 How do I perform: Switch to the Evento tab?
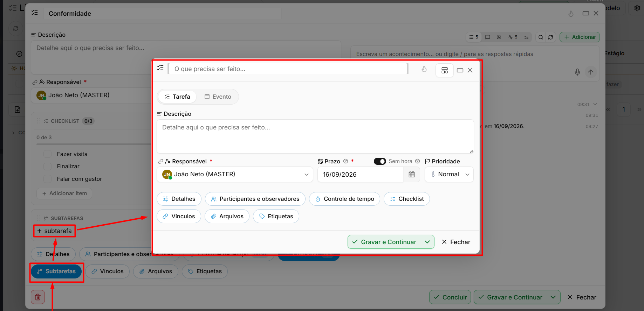[x=218, y=97]
